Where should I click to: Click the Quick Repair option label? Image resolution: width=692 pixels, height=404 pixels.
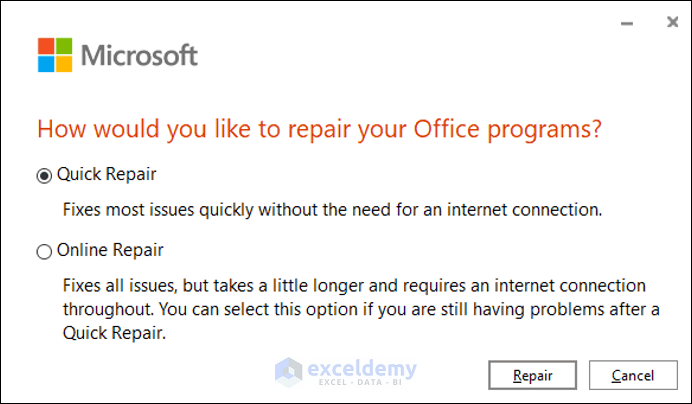[x=107, y=175]
